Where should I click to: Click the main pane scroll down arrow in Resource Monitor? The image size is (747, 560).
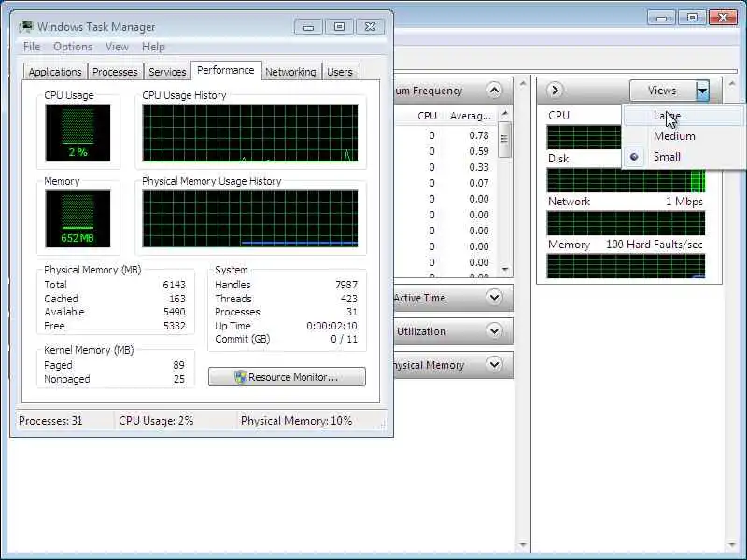coord(523,544)
